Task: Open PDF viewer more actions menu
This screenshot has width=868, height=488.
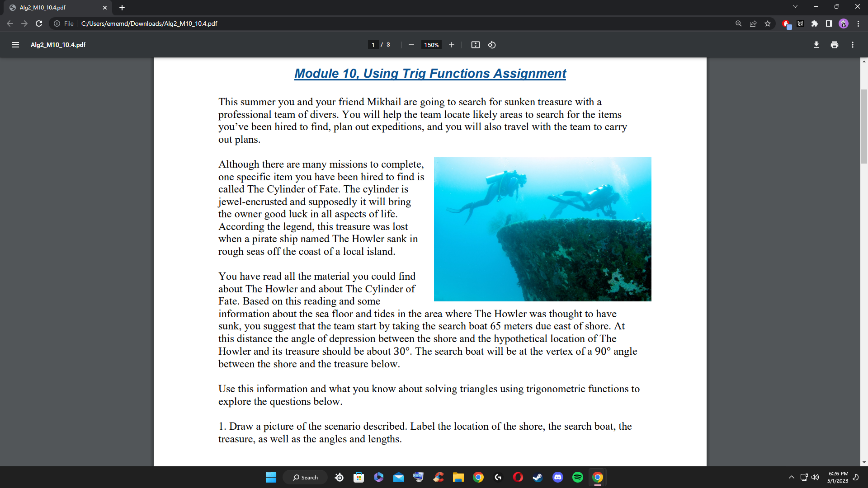Action: click(x=852, y=45)
